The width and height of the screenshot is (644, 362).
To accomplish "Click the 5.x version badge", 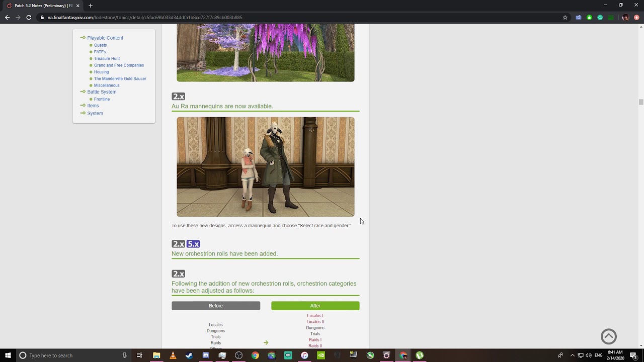I will pos(193,244).
